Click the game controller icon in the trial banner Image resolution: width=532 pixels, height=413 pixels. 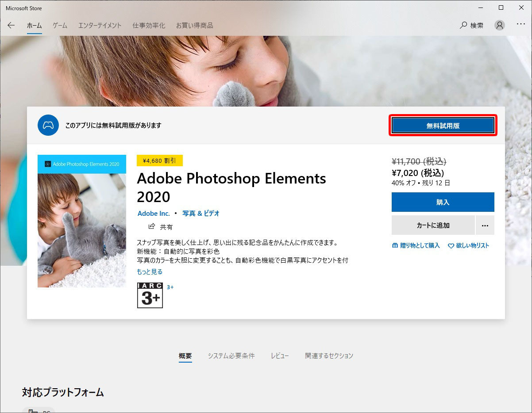click(x=48, y=125)
